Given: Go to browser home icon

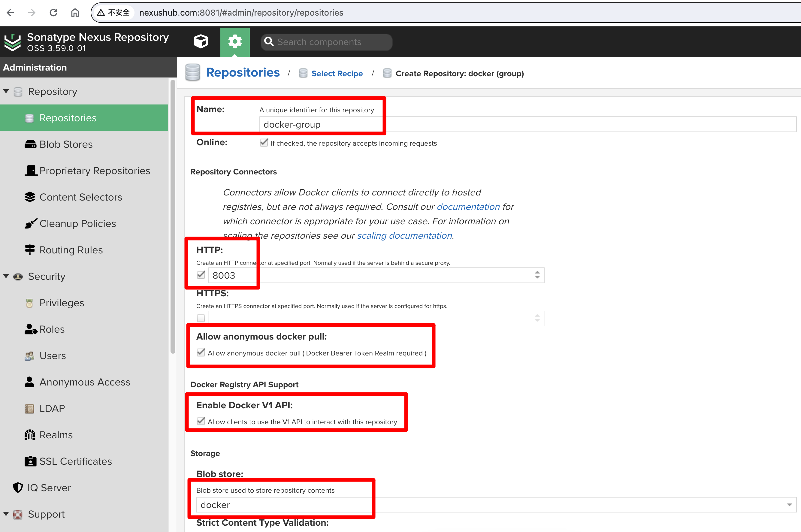Looking at the screenshot, I should [x=75, y=13].
